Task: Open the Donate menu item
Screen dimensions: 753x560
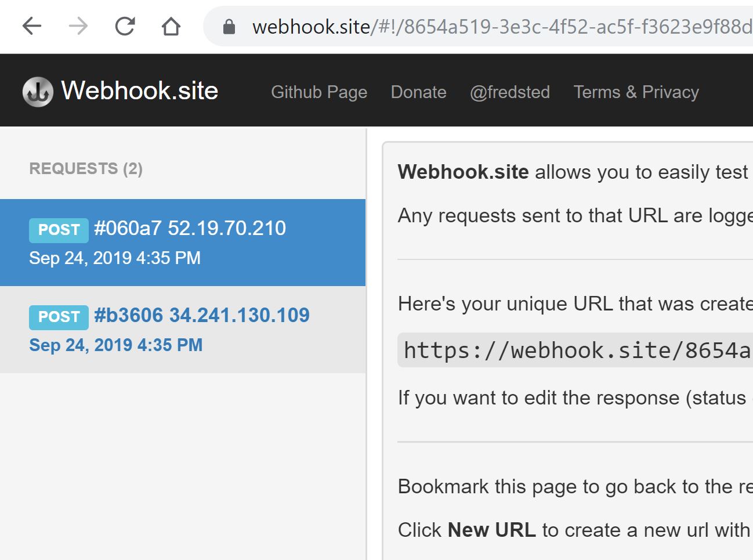Action: (x=418, y=92)
